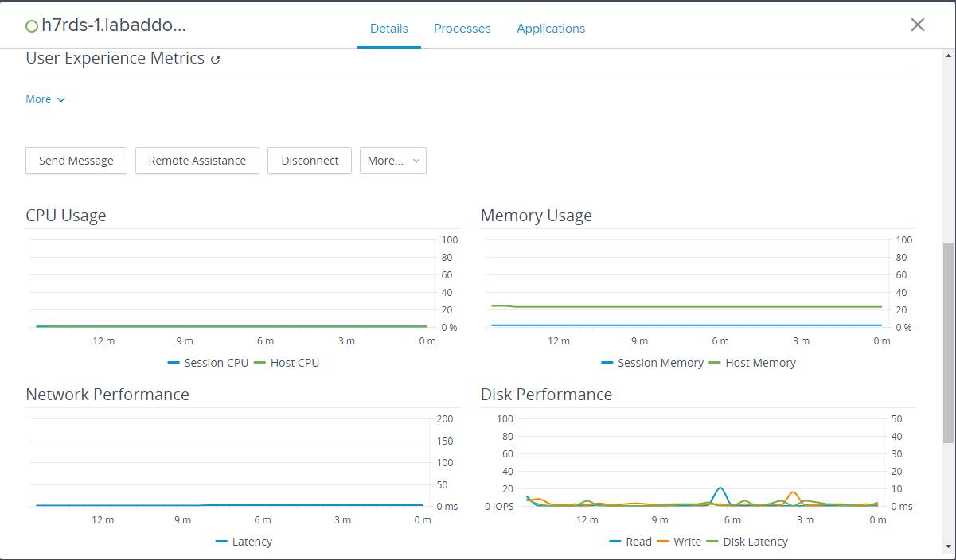Hide the Session Memory chart series

652,363
